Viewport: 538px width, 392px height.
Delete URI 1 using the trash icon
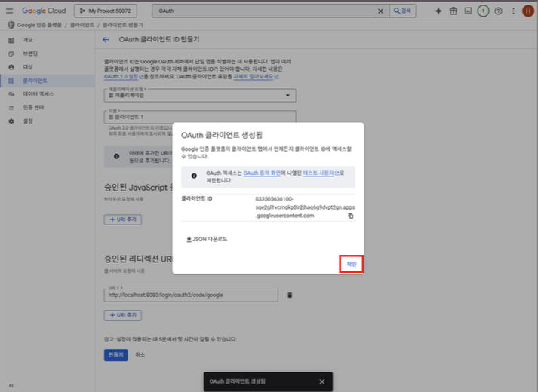tap(290, 295)
